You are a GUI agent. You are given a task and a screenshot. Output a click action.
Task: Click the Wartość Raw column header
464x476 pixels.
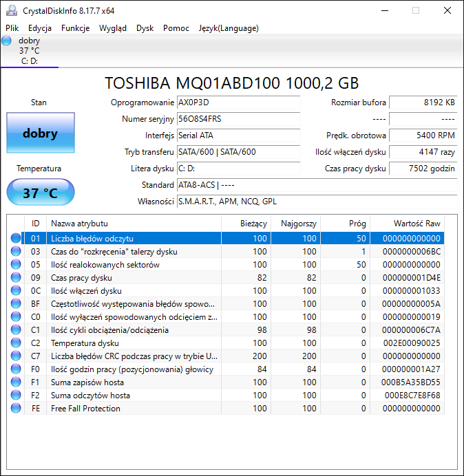pos(407,224)
